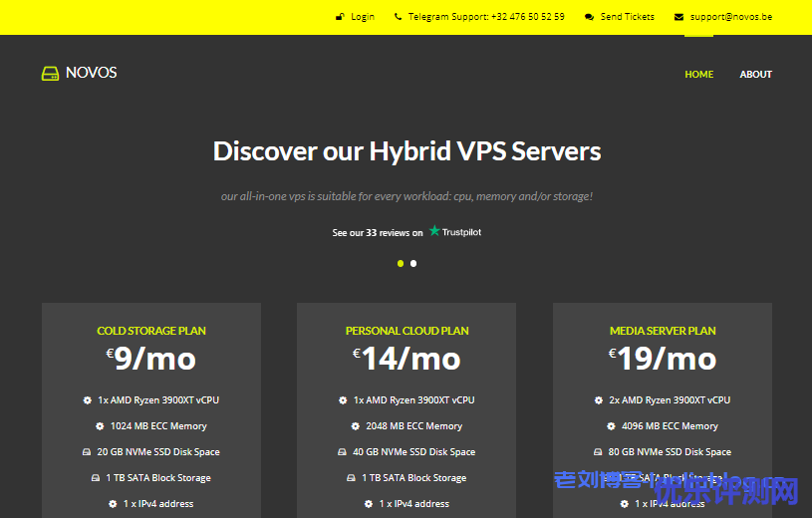The width and height of the screenshot is (812, 518).
Task: Click the Trustpilot star logo
Action: pos(434,230)
